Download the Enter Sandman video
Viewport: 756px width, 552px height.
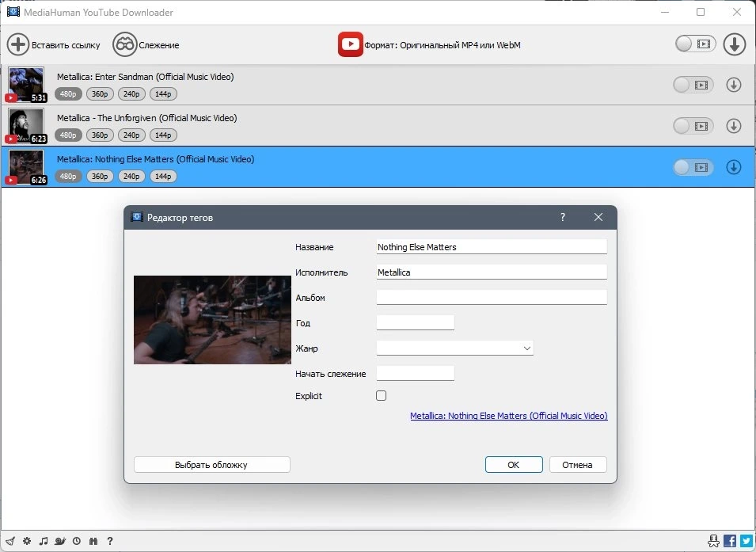[733, 85]
